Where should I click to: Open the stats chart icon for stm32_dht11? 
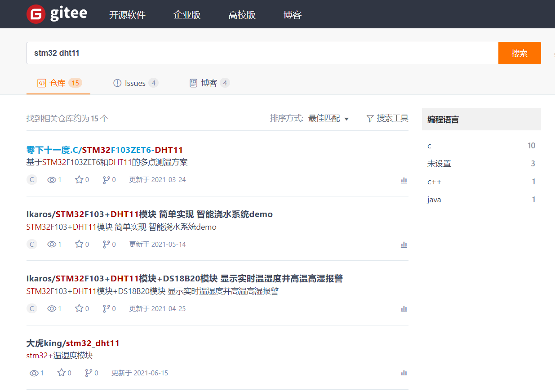click(404, 373)
